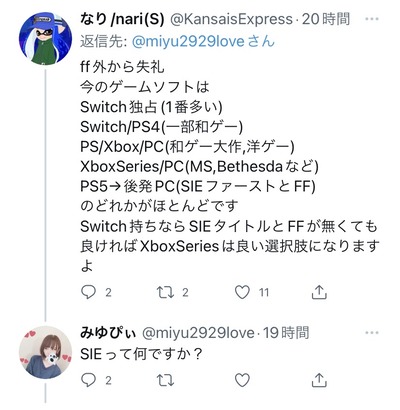
Task: Open the なり /nari(S) display name
Action: [x=123, y=19]
